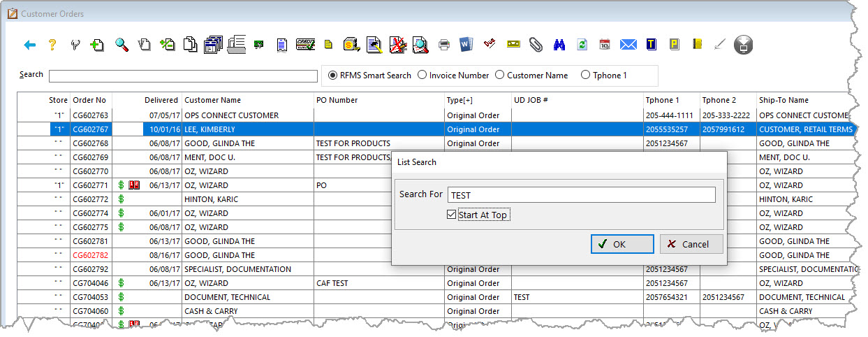
Task: Click the yellow T on blue icon
Action: pos(651,45)
